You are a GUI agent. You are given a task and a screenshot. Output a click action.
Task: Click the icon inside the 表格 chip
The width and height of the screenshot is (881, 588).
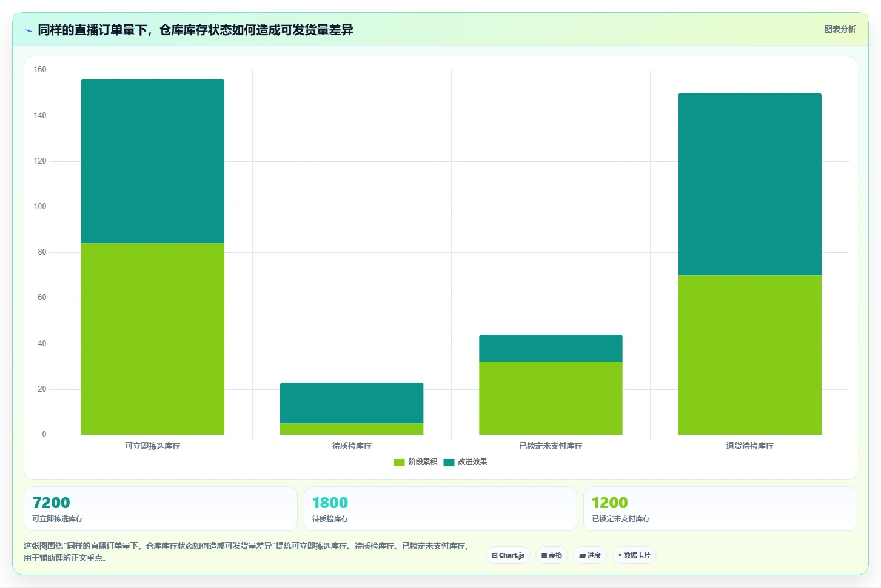544,555
